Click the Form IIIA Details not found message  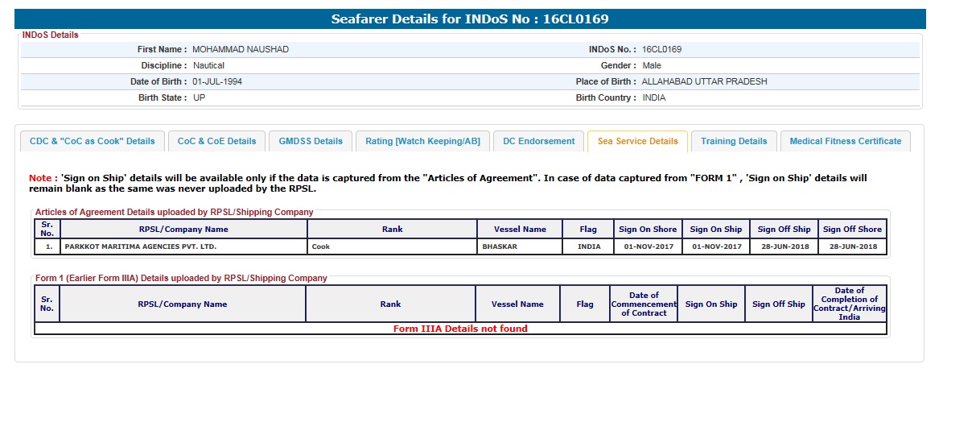(460, 329)
